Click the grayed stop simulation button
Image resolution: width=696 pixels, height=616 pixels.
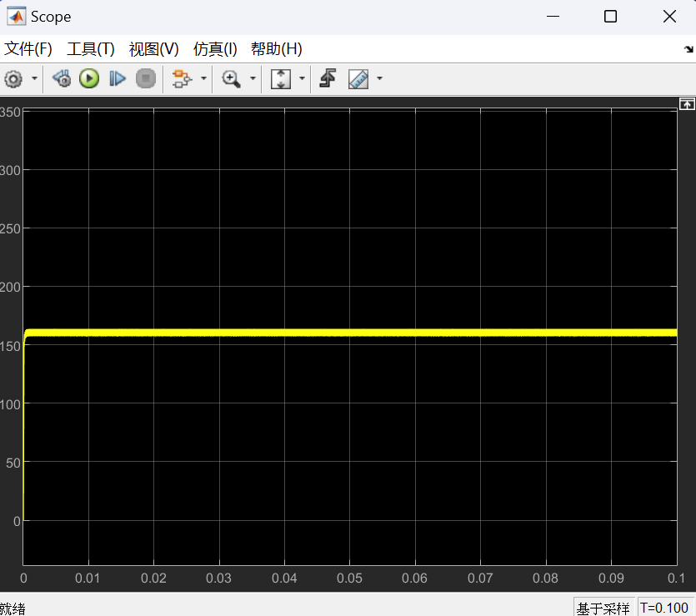click(x=146, y=78)
